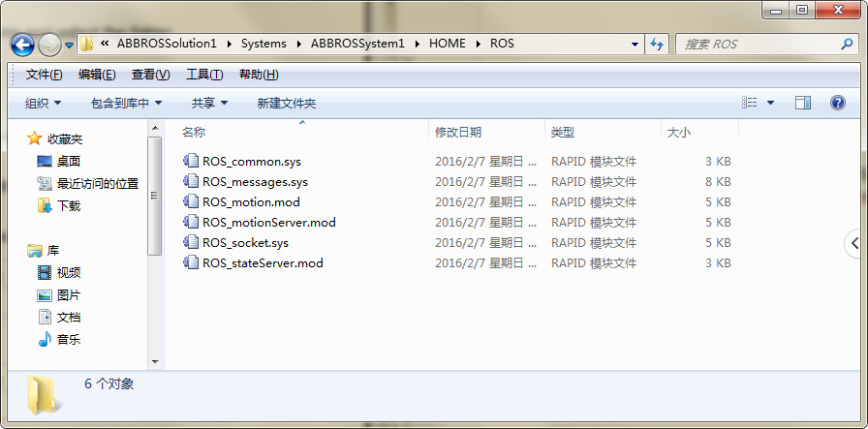This screenshot has width=868, height=429.
Task: Click the ROS_stateServer.mod file name
Action: (263, 263)
